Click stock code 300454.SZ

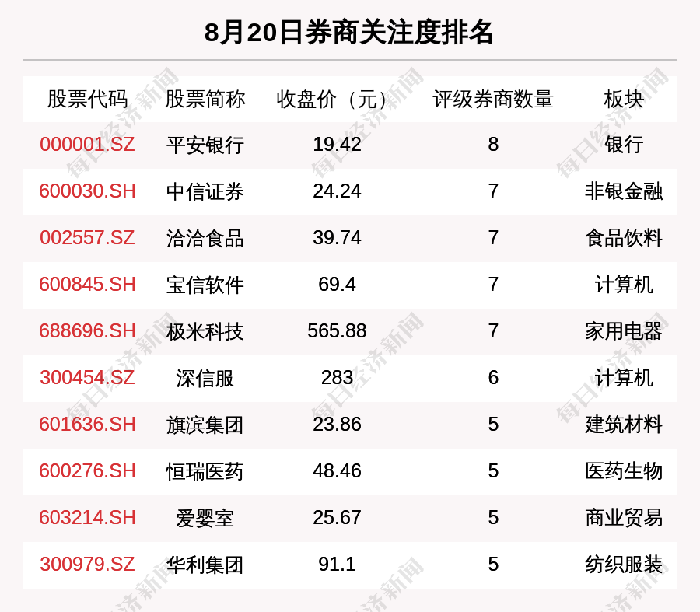click(87, 378)
